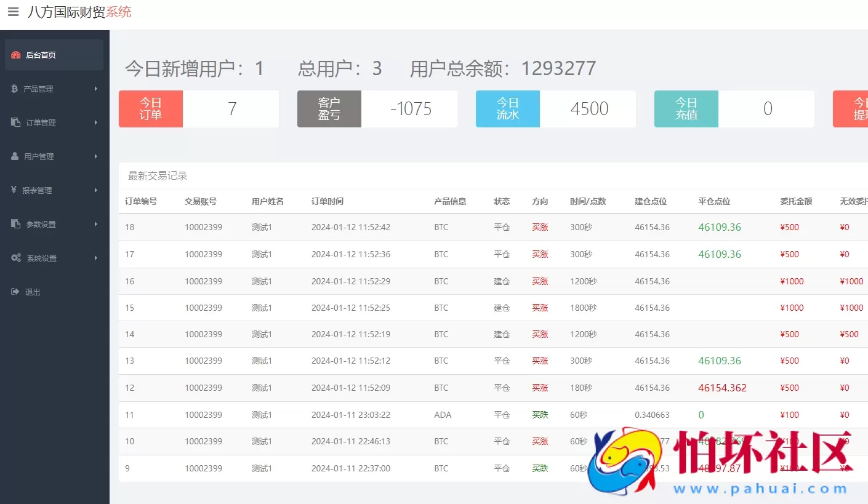Click 买涨 in order 18 row
Viewport: 868px width, 504px height.
[540, 227]
